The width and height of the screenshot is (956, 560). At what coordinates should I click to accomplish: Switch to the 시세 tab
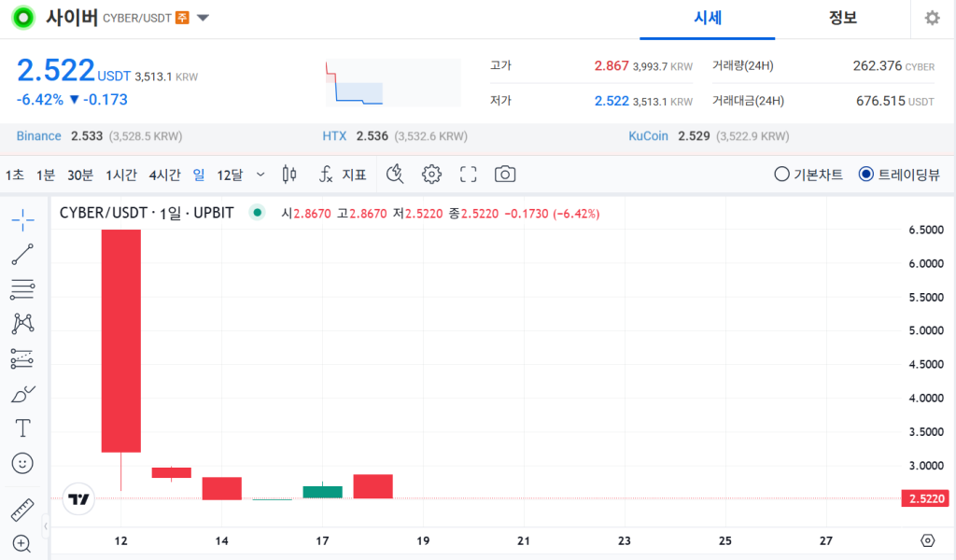708,19
